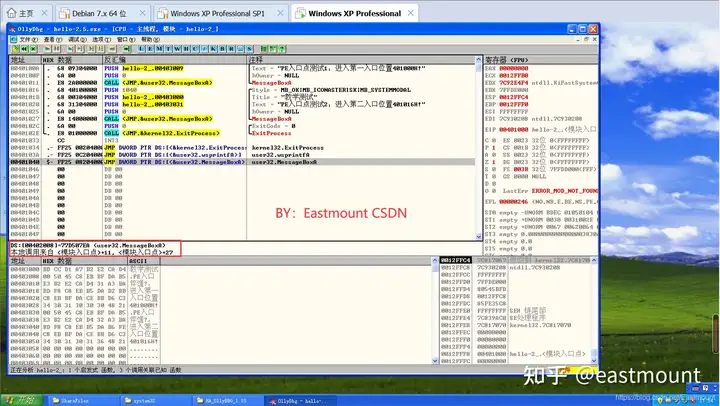Open Memory map with M button
Screen dimensions: 720x406
[159, 49]
